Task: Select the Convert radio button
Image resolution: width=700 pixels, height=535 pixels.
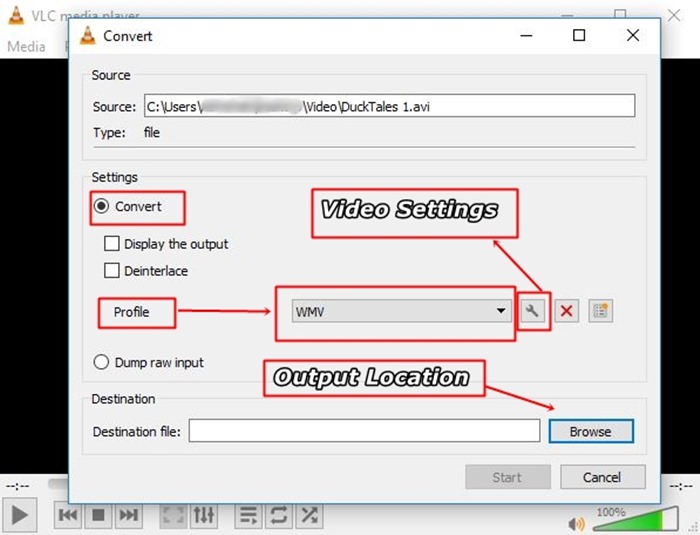Action: [101, 206]
